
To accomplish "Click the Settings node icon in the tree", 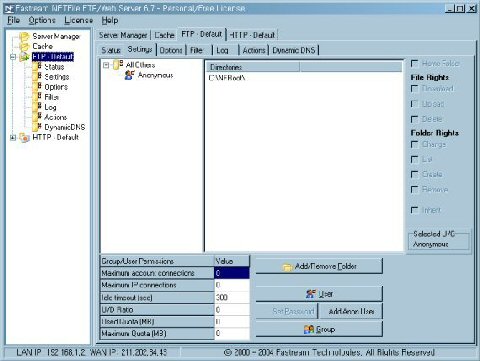I will pos(37,77).
